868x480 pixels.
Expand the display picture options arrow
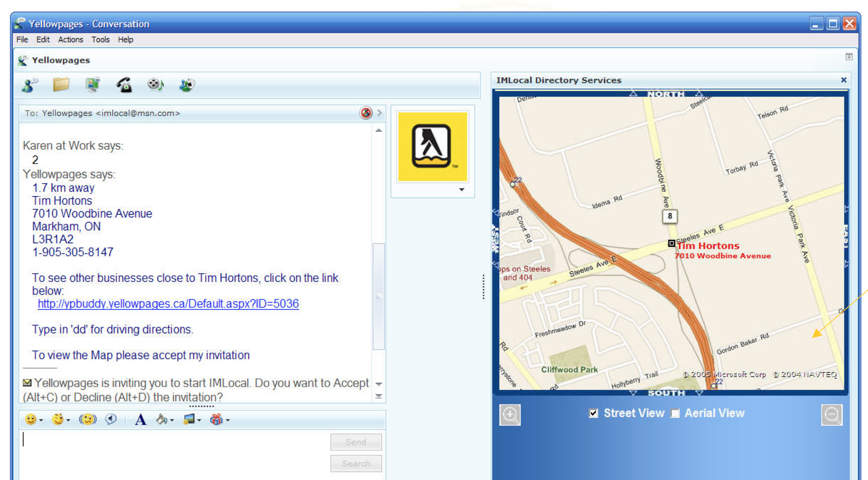(461, 190)
